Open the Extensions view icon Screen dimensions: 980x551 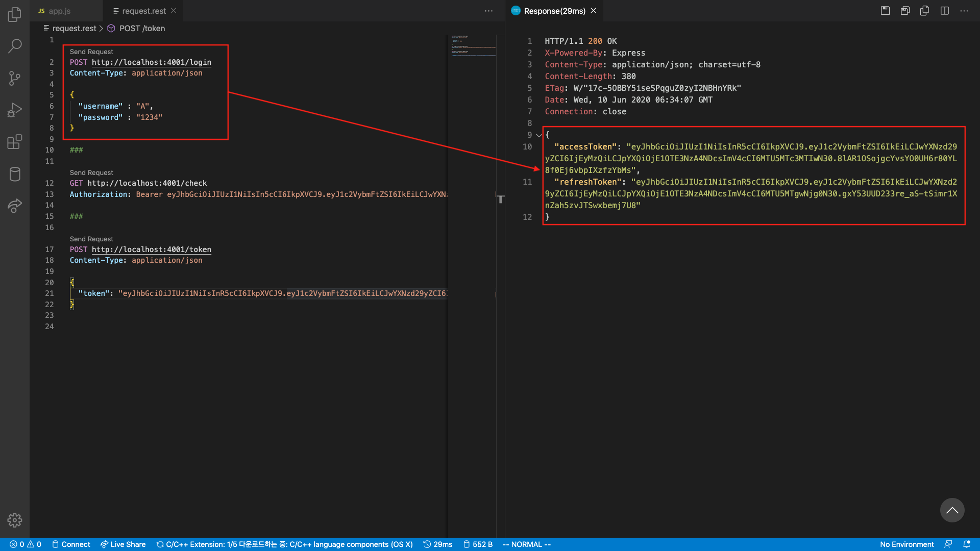click(x=15, y=142)
